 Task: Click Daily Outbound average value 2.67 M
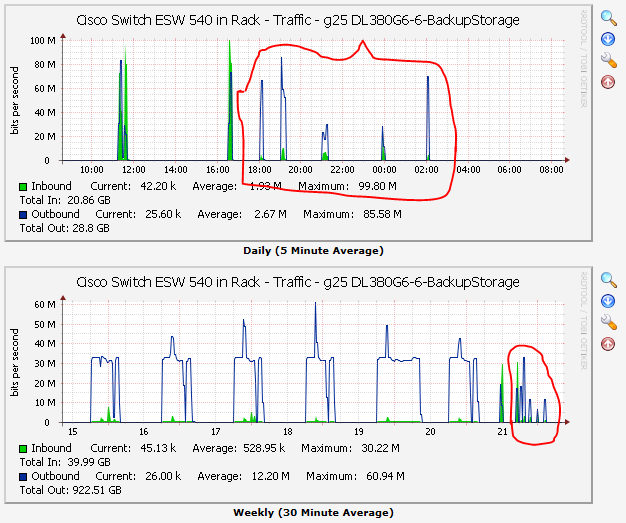tap(270, 214)
